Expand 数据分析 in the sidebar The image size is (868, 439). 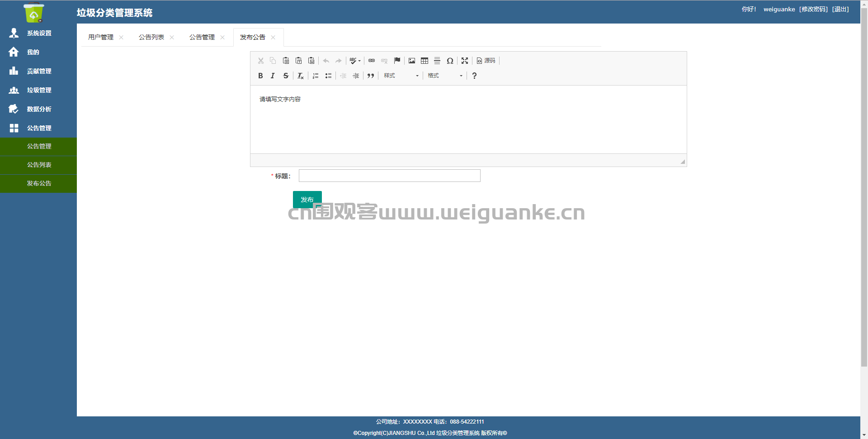click(38, 109)
